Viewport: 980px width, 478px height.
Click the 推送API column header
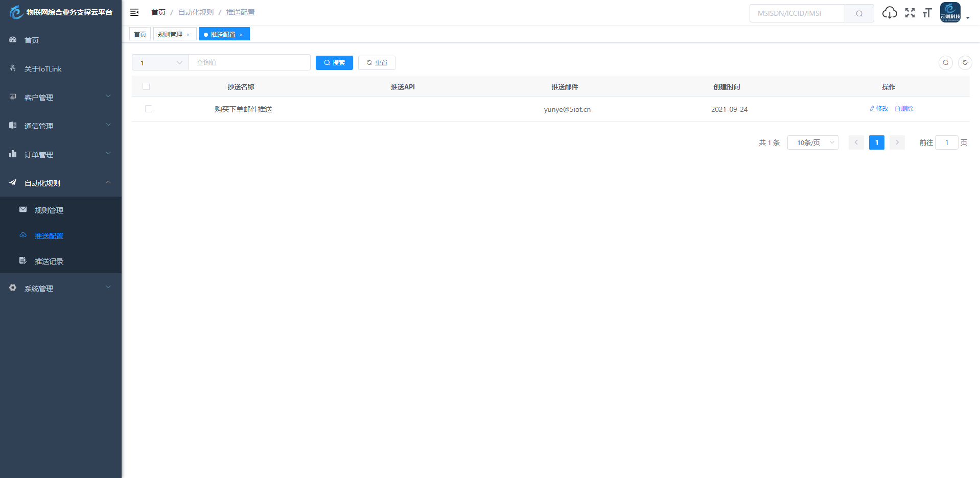point(403,87)
